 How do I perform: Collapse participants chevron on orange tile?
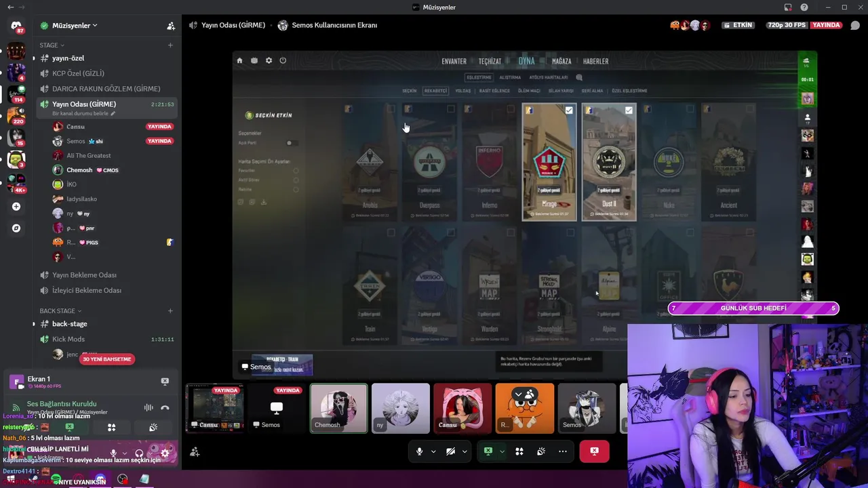pyautogui.click(x=519, y=394)
